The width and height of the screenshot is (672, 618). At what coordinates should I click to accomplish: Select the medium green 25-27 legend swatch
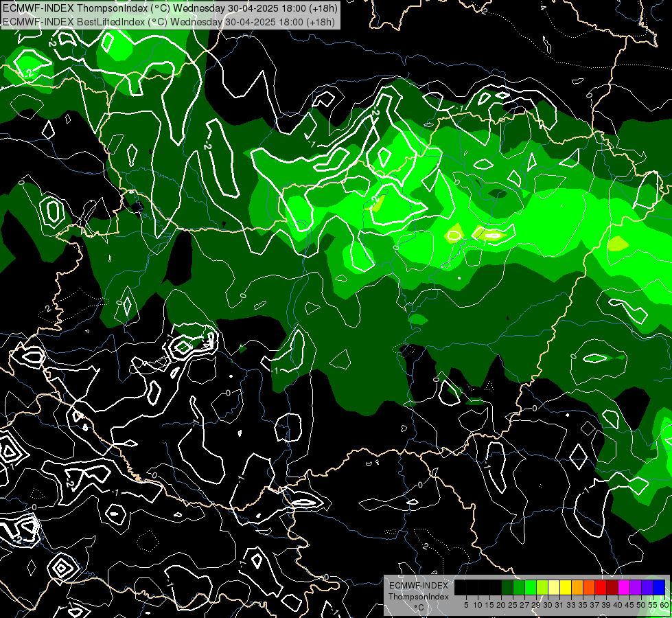(x=519, y=588)
